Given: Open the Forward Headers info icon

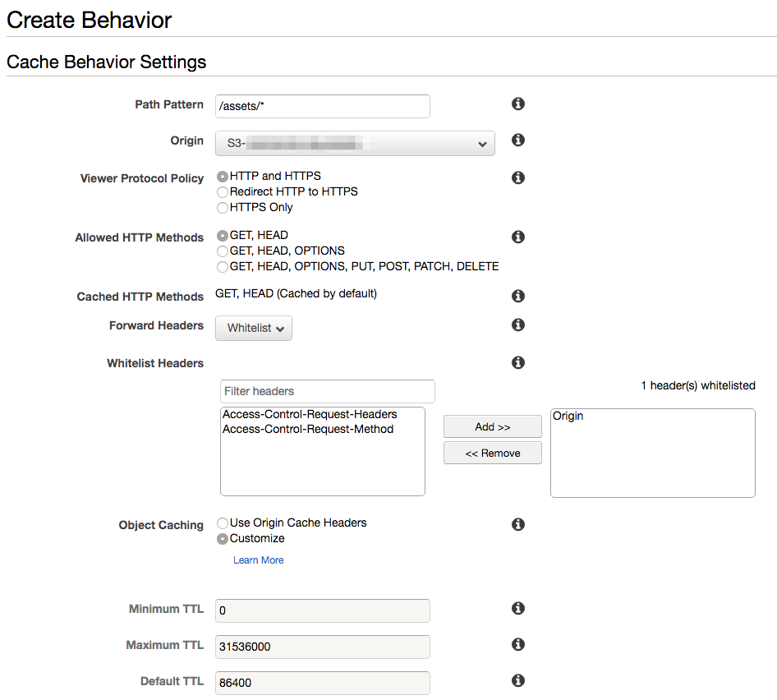Looking at the screenshot, I should (518, 325).
